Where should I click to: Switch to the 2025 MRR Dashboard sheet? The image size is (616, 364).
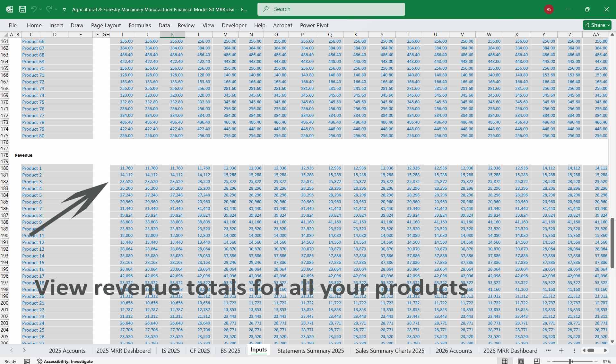(124, 351)
